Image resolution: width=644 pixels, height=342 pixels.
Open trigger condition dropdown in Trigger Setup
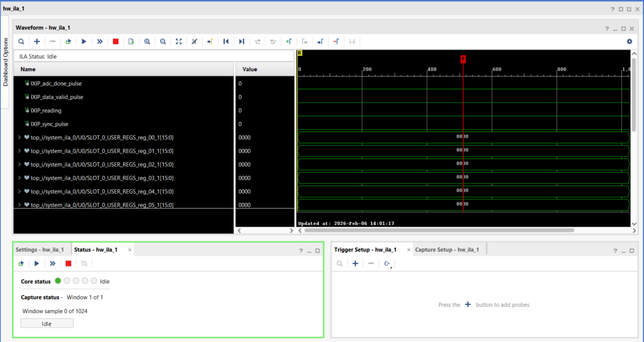click(x=387, y=264)
